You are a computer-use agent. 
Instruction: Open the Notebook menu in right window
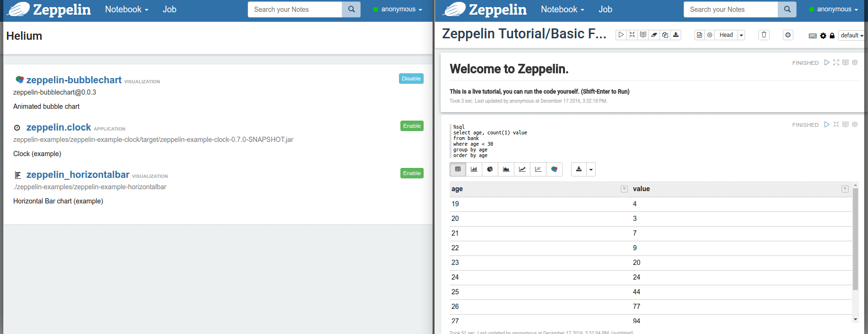point(562,9)
